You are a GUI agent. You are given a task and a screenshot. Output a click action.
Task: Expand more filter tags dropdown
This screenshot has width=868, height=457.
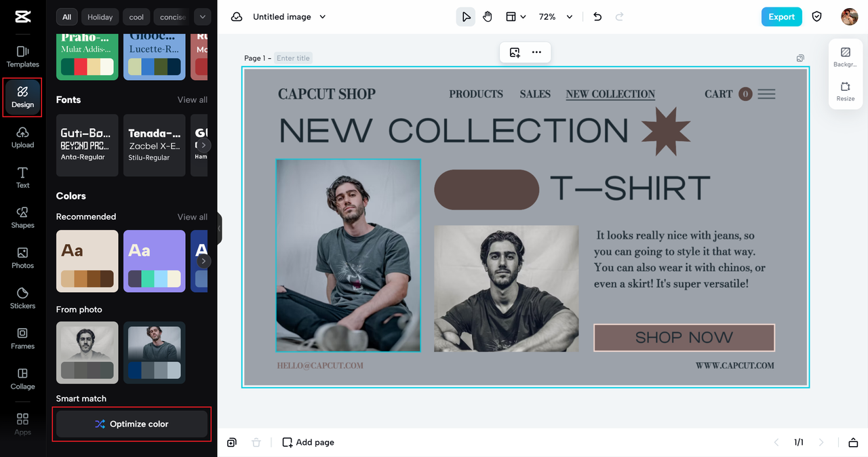(202, 17)
